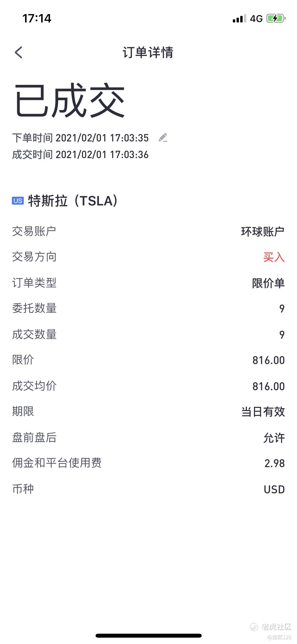Tap the edit pencil icon beside order time
This screenshot has width=297, height=644.
coord(163,137)
